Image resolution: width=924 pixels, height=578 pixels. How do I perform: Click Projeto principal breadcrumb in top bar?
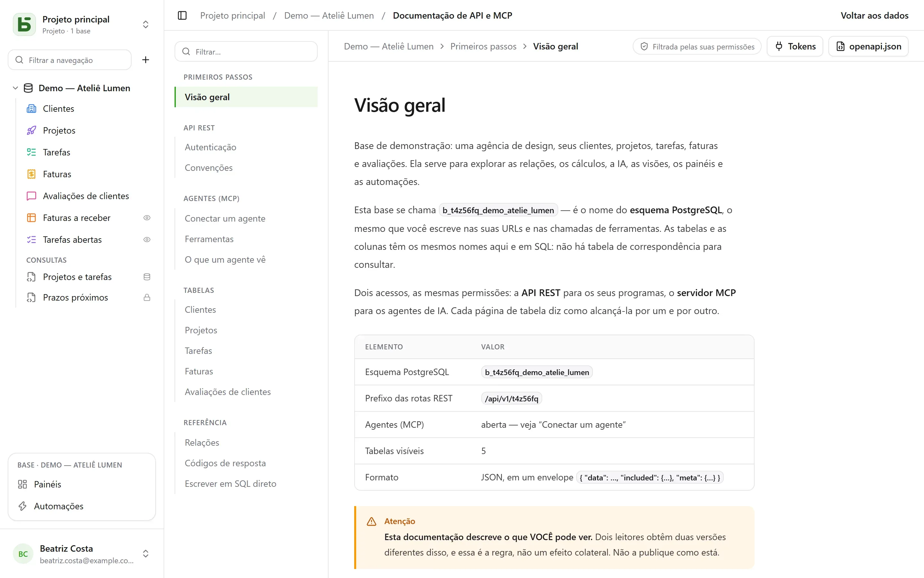[233, 15]
